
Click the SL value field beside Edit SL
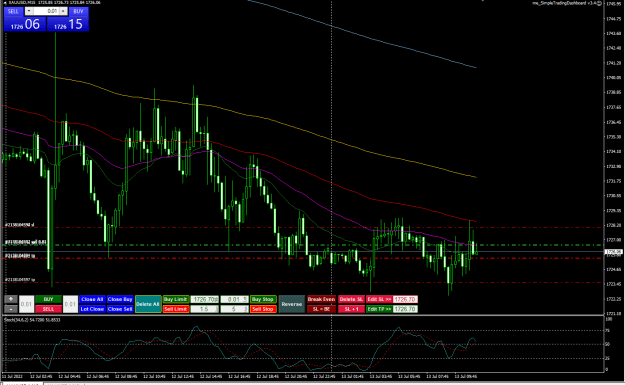[405, 299]
